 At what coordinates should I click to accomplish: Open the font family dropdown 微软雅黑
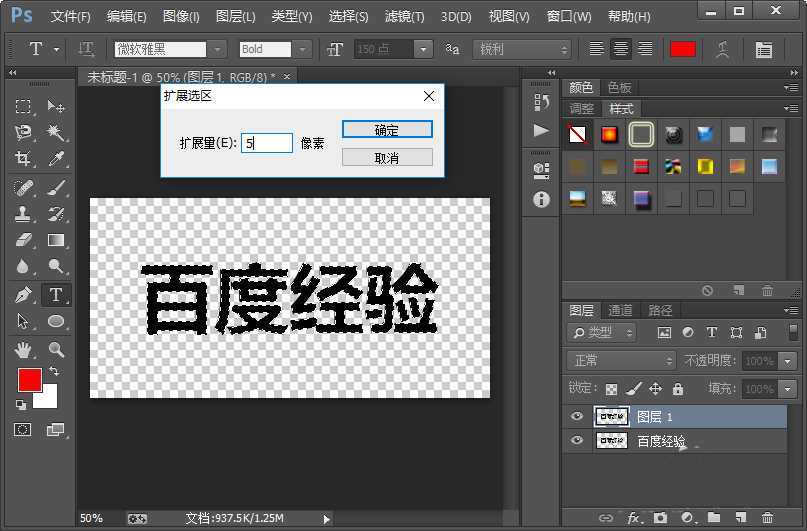[x=217, y=49]
